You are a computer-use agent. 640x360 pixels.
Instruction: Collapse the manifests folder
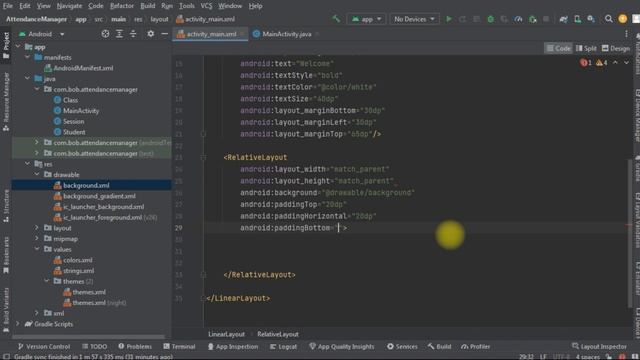click(x=27, y=57)
